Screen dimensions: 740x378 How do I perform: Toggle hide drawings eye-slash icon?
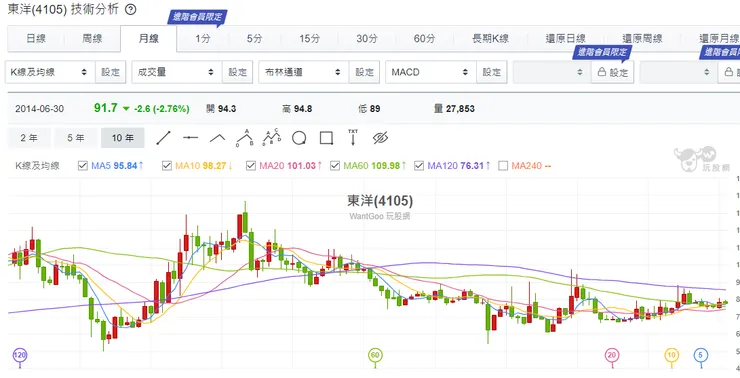coord(380,138)
